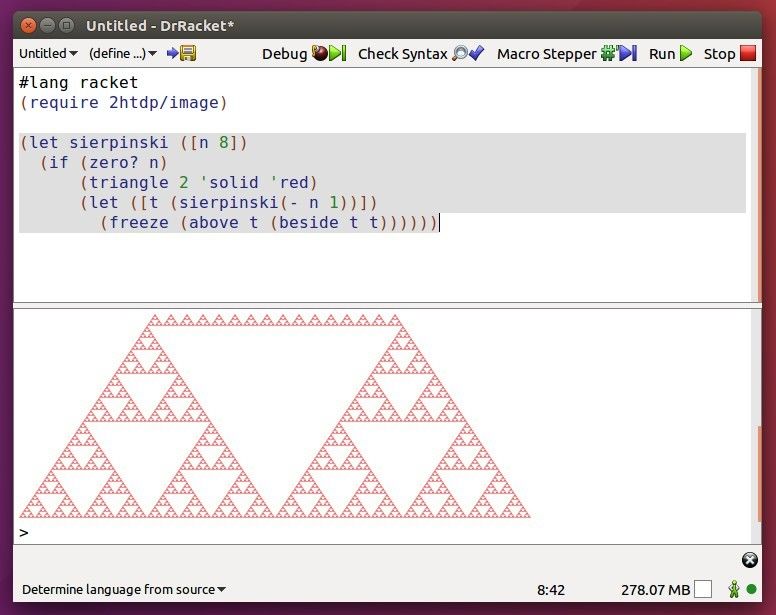The width and height of the screenshot is (776, 615).
Task: Click the freeze expression line
Action: (269, 223)
